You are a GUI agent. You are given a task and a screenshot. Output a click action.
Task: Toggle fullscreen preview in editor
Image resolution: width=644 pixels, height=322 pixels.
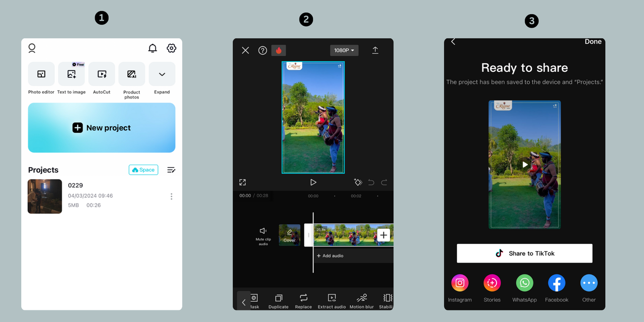[243, 182]
